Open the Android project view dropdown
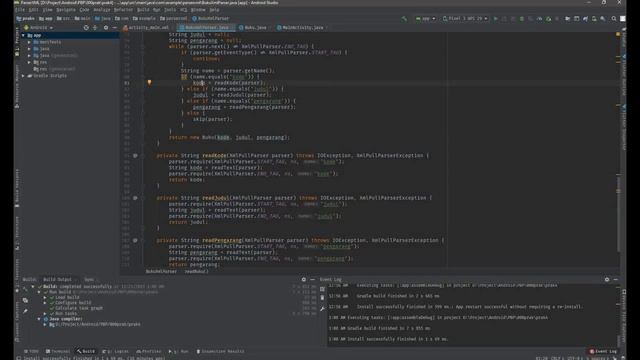Viewport: 640px width, 360px height. 38,28
